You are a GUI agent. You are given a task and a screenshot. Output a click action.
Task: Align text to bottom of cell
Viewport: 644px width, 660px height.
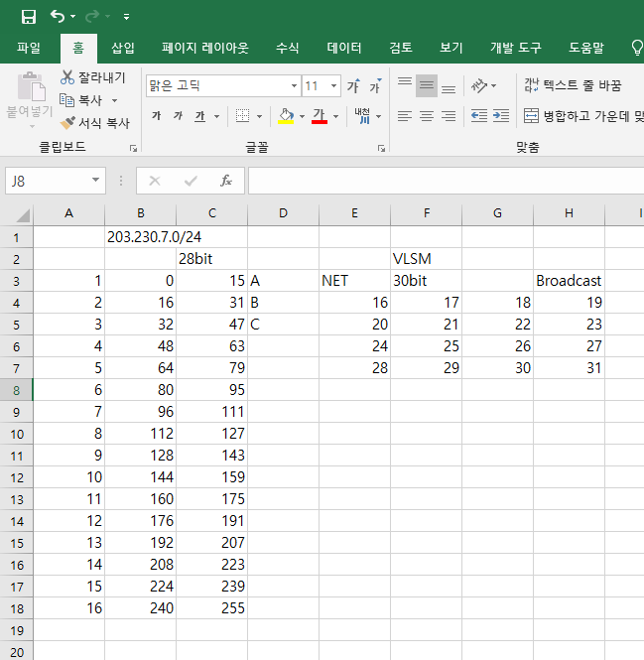point(449,86)
